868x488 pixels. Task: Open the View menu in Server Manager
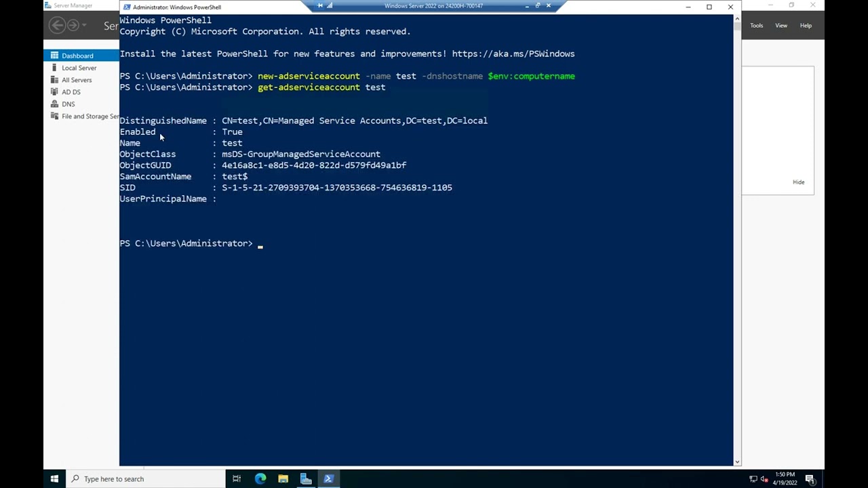(781, 26)
